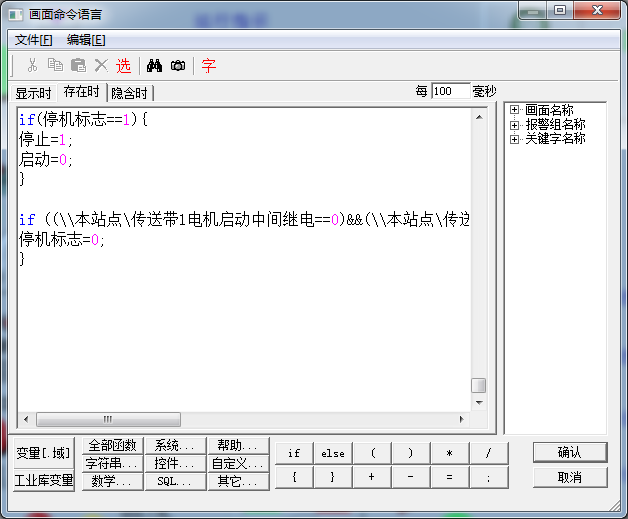Open the 控件... functions
This screenshot has height=519, width=628.
pyautogui.click(x=175, y=463)
